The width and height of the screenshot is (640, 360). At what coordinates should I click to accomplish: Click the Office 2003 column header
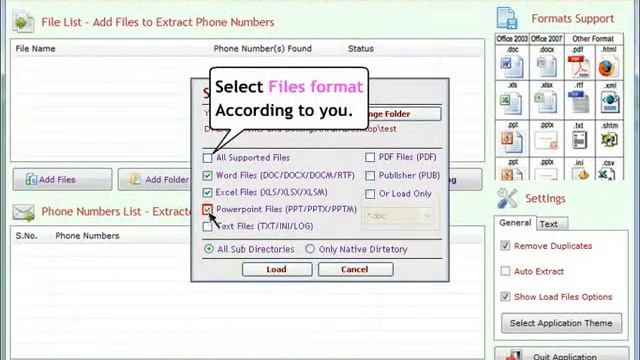[x=512, y=39]
